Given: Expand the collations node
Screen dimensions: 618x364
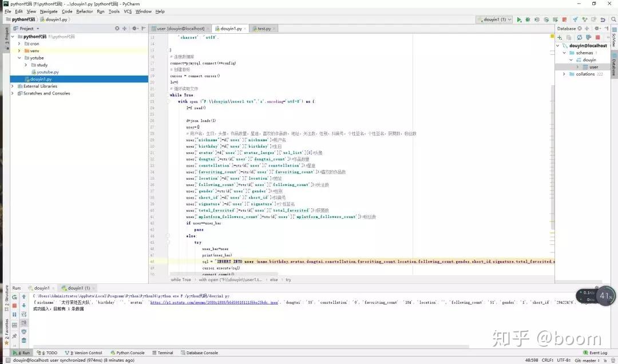Looking at the screenshot, I should tap(564, 74).
